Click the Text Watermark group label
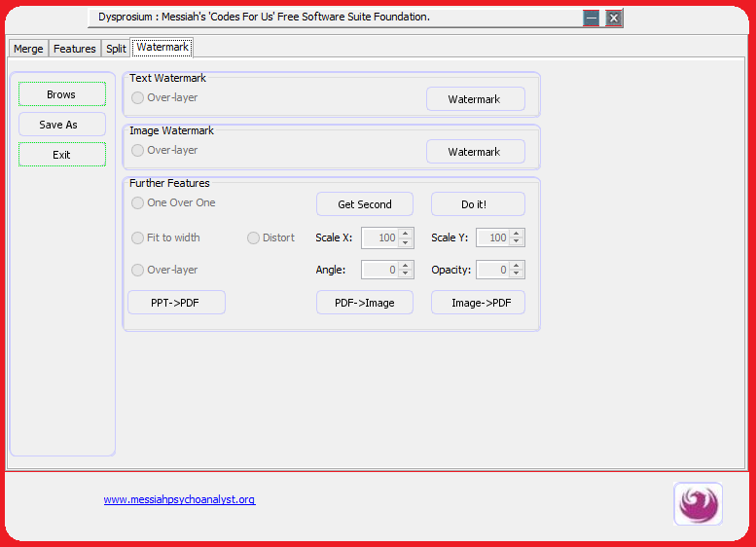 167,78
